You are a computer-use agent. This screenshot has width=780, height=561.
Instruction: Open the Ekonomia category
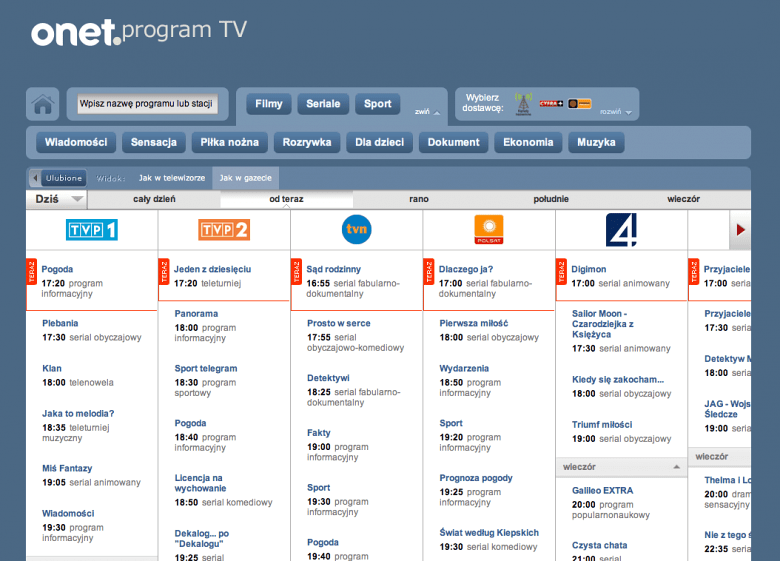click(528, 142)
